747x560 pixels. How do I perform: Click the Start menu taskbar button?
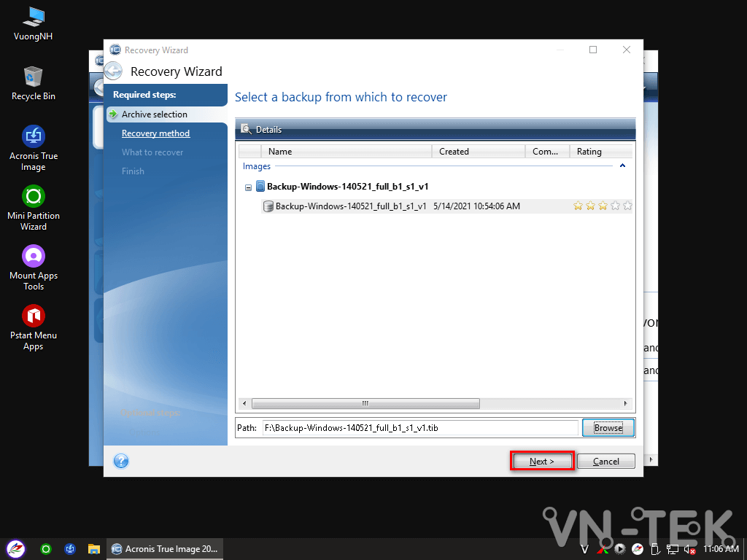pyautogui.click(x=16, y=549)
